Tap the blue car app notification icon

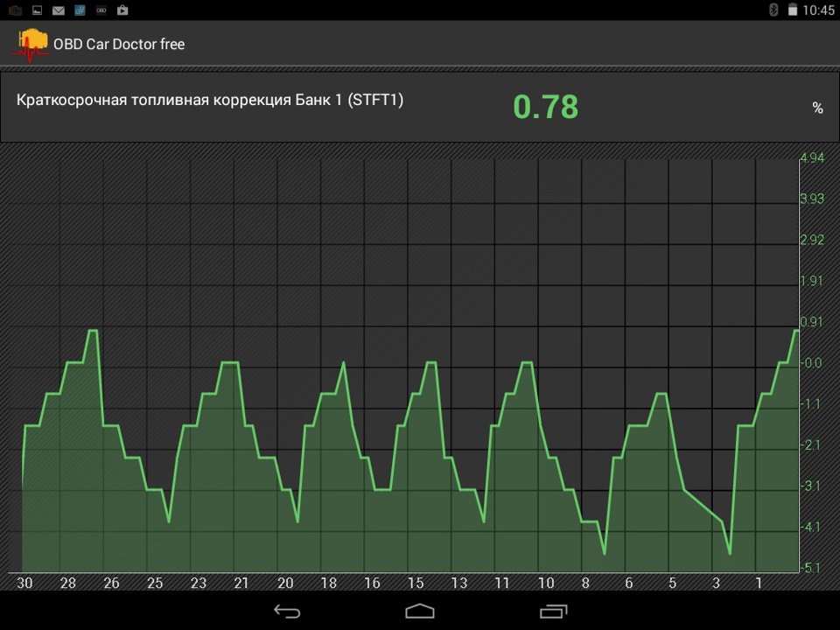tap(80, 10)
